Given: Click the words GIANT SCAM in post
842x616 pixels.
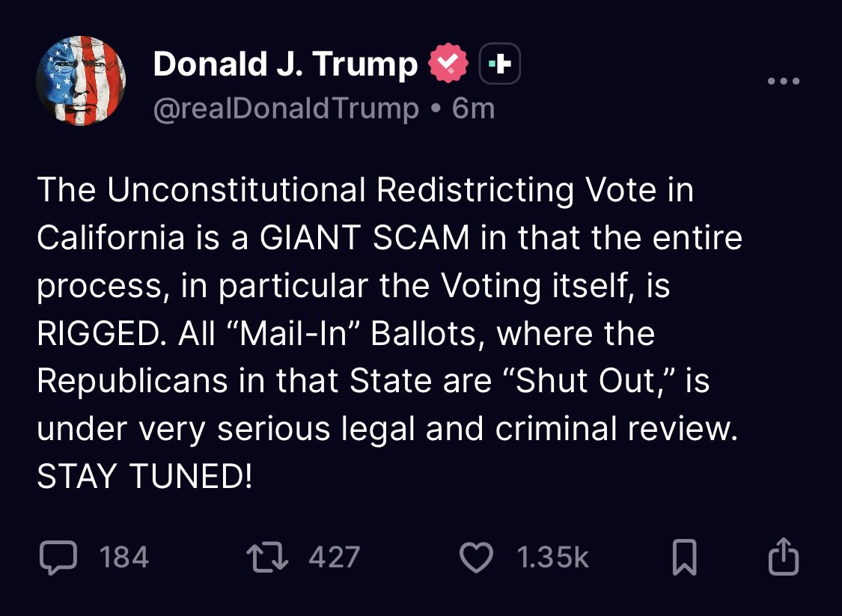Looking at the screenshot, I should 365,239.
